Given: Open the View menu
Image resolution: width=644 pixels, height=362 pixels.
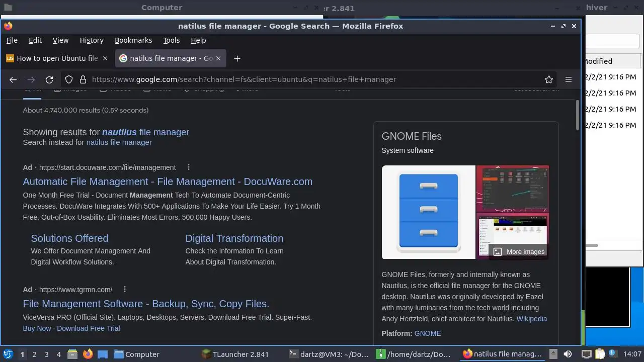Looking at the screenshot, I should pos(60,40).
